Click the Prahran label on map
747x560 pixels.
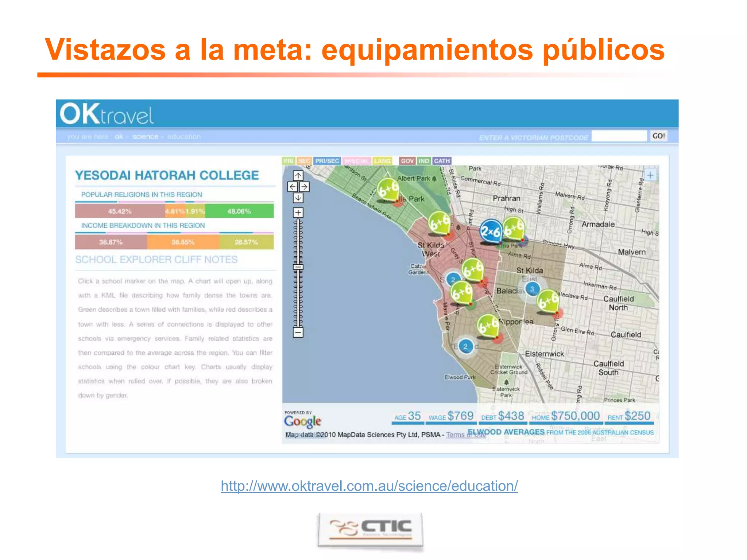point(507,198)
